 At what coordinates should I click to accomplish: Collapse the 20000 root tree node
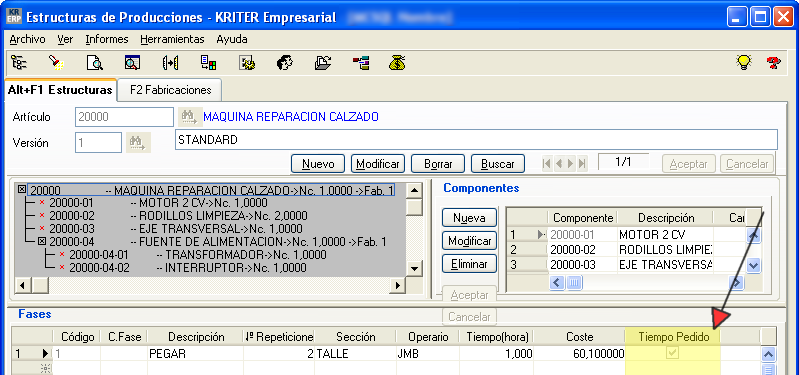[x=22, y=190]
